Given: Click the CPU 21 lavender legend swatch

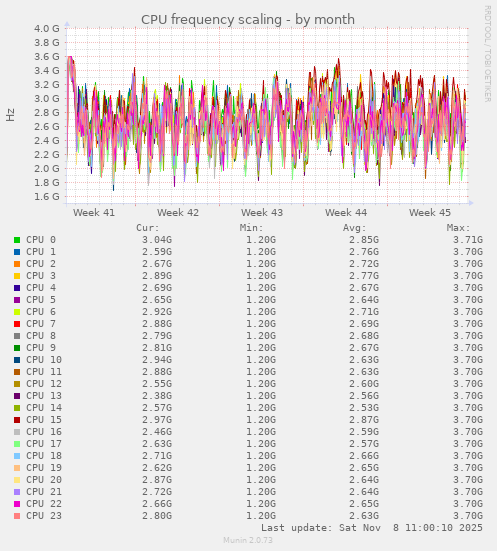Looking at the screenshot, I should [17, 492].
